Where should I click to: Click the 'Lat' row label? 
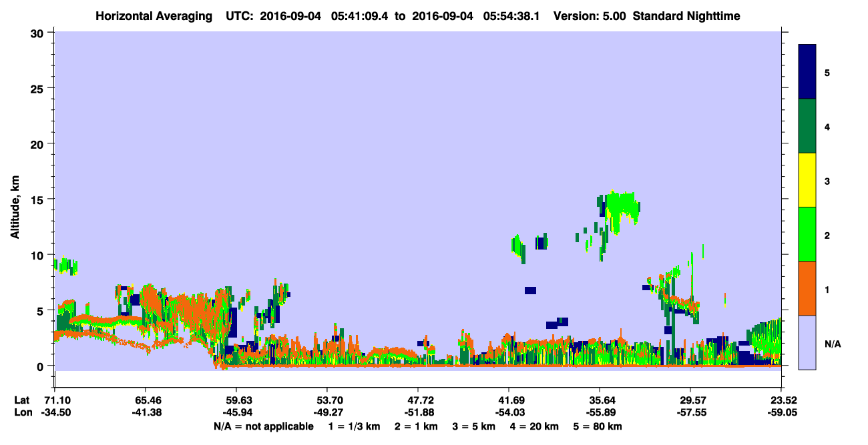click(22, 400)
